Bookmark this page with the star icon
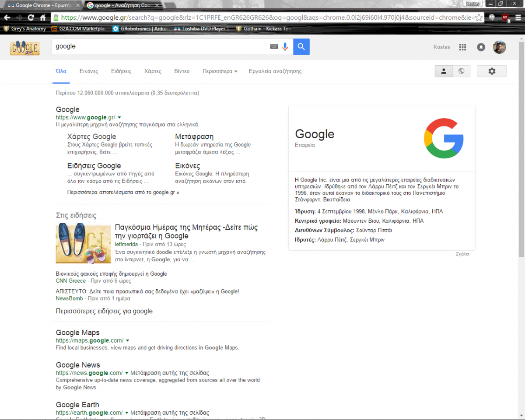 (x=479, y=17)
